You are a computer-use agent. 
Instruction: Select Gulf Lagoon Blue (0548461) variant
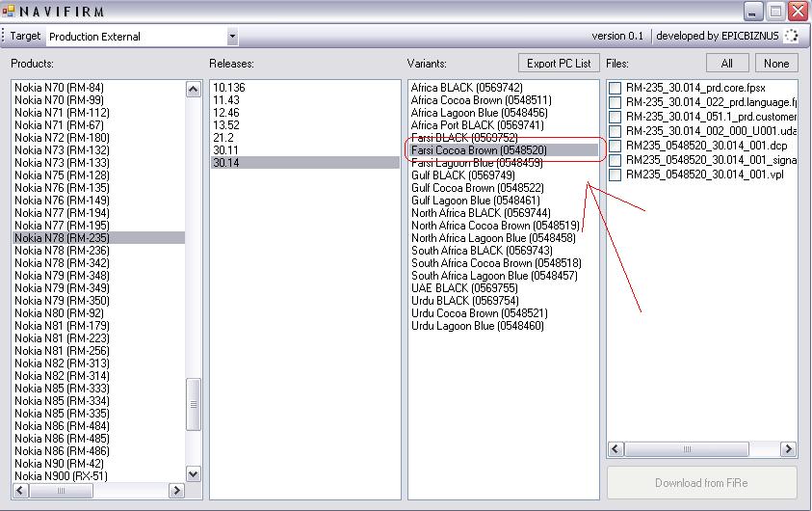pos(504,200)
